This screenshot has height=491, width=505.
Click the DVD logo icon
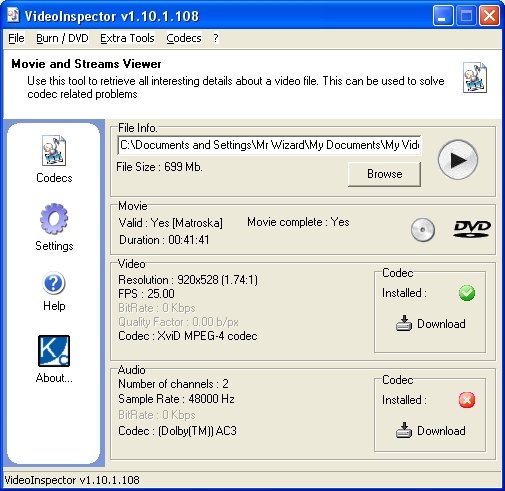[x=472, y=229]
